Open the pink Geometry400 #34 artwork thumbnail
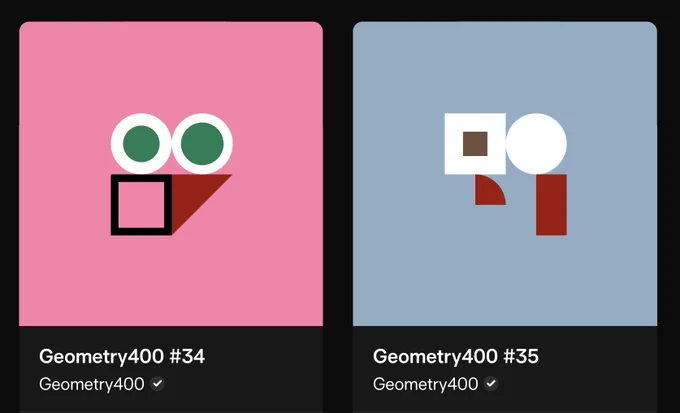 coord(171,174)
